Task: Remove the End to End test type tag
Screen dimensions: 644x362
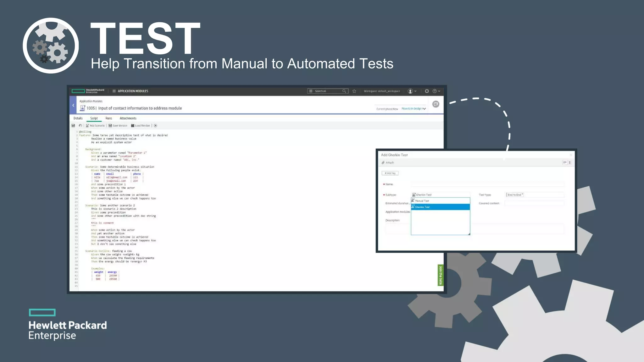Action: tap(522, 194)
